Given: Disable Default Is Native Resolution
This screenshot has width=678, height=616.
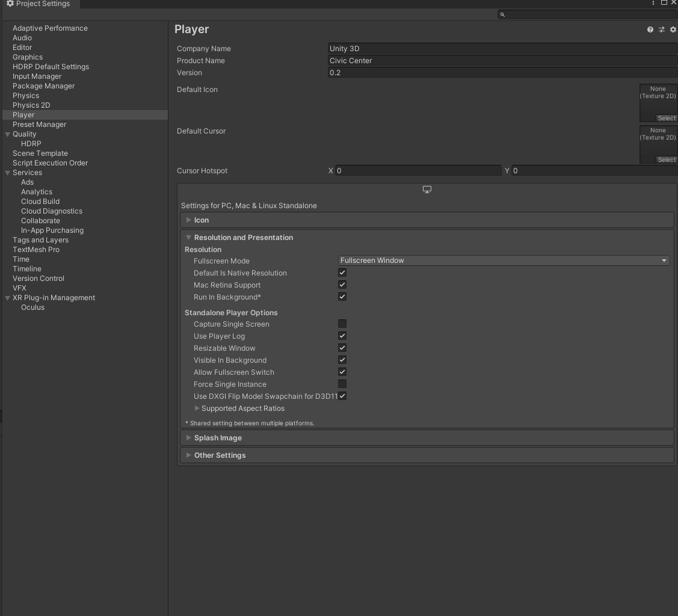Looking at the screenshot, I should coord(342,273).
